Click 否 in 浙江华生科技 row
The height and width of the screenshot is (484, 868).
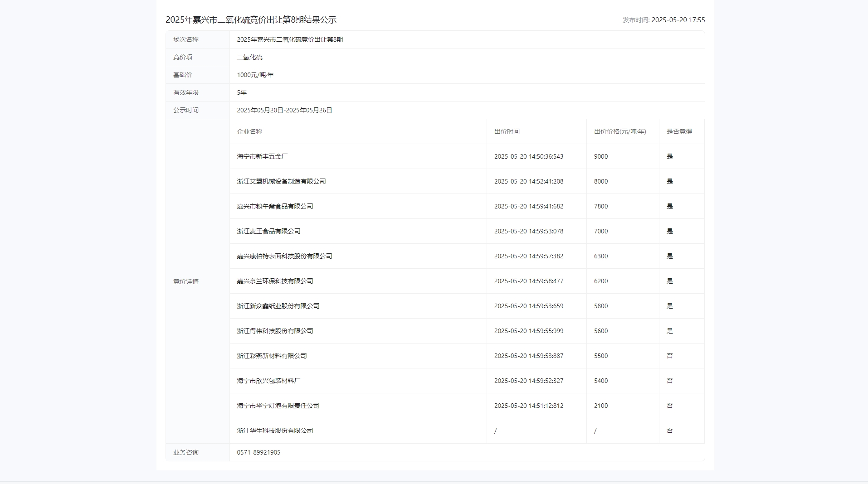670,431
